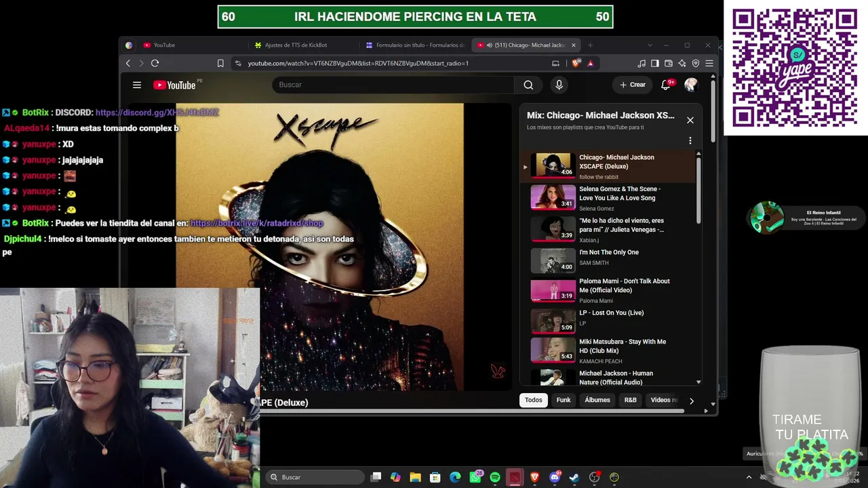Open the Brave Shields lion icon
868x488 pixels.
[576, 63]
